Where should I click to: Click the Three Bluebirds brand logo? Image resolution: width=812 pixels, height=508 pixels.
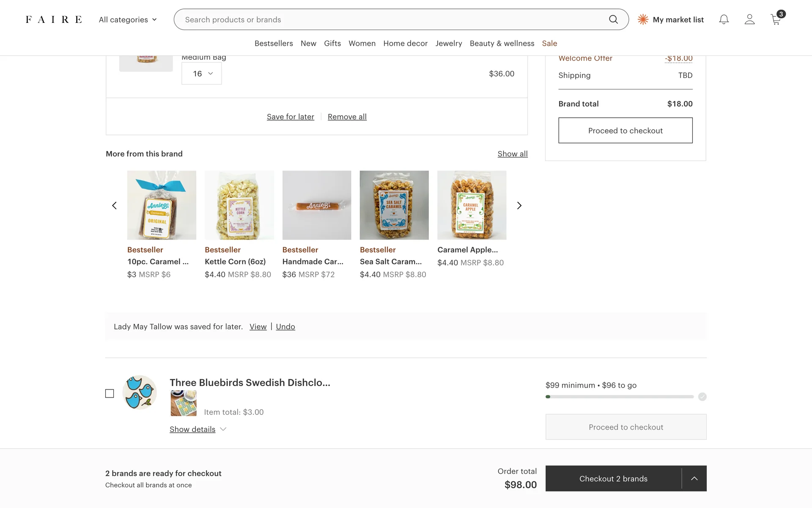coord(140,392)
